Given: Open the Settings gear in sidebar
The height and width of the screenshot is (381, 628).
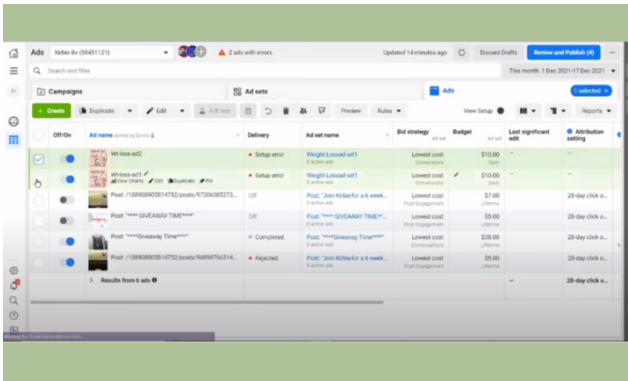Looking at the screenshot, I should (14, 270).
